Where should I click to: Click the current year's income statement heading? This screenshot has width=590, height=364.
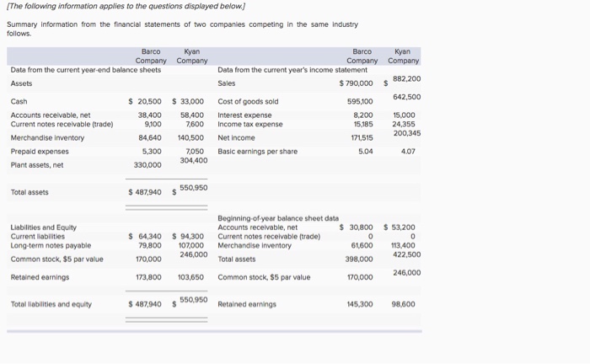coord(292,70)
